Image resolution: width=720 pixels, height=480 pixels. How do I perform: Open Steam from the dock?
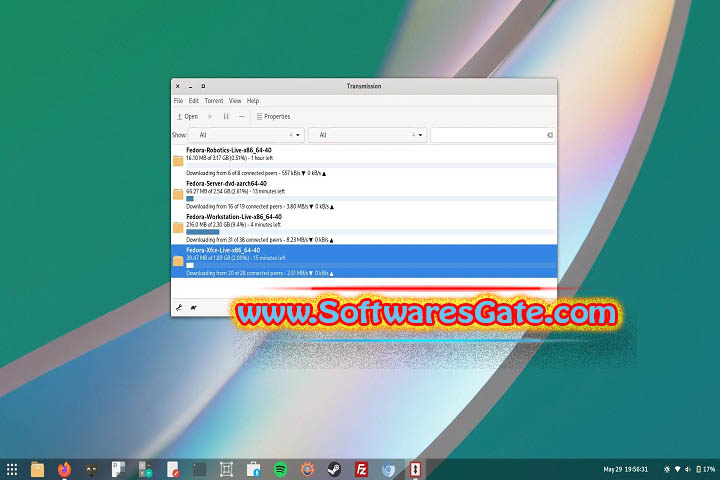tap(334, 469)
